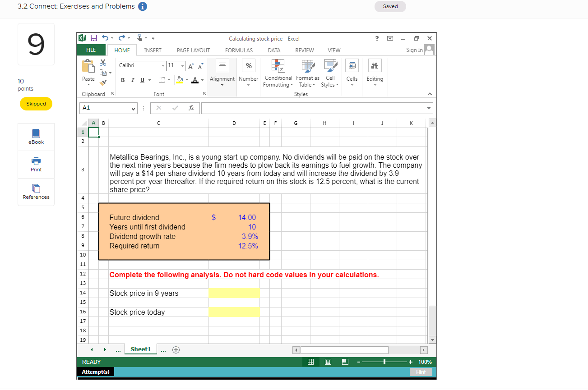Click the add new sheet plus icon

(x=176, y=349)
